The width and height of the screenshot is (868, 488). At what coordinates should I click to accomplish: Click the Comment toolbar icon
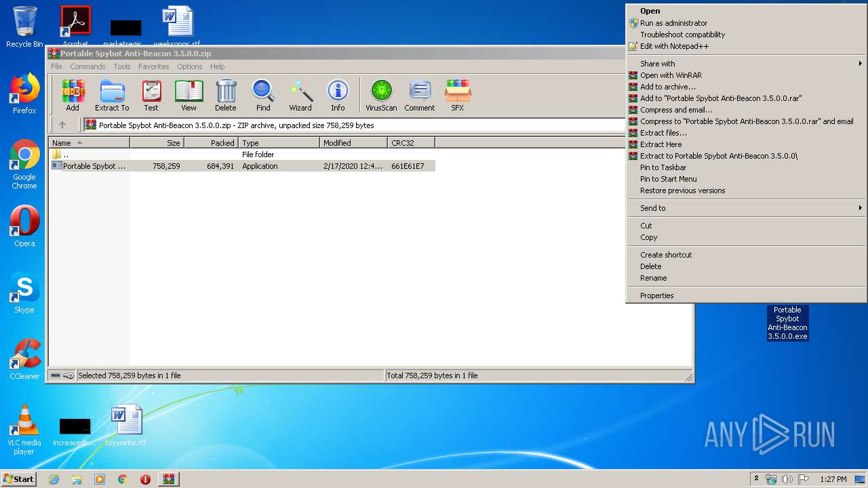click(420, 96)
